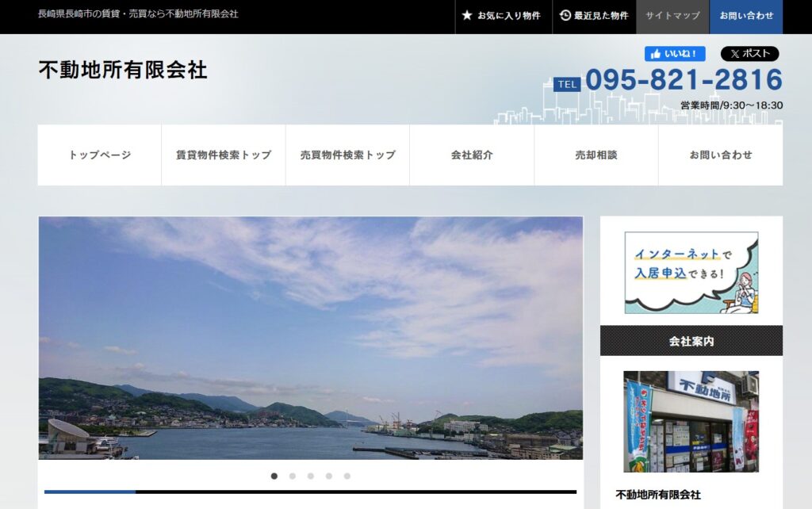Click the blue TEL label icon
The image size is (812, 509).
[567, 84]
